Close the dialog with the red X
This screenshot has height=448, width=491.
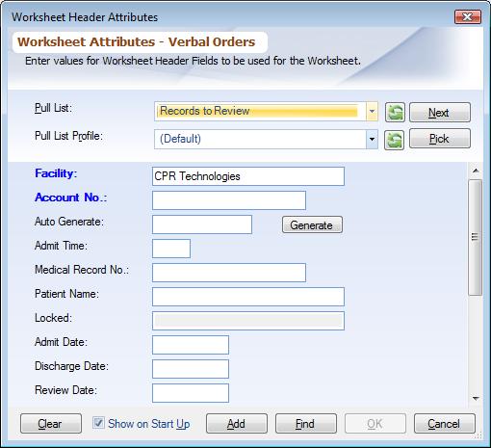468,16
